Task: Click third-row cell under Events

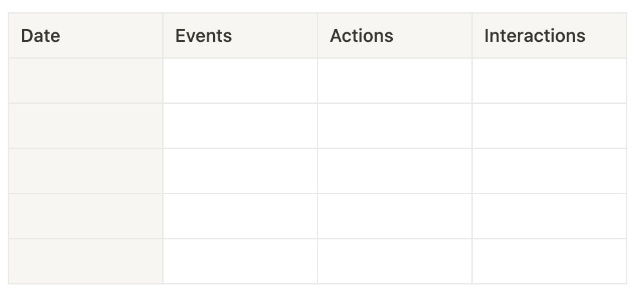Action: point(240,171)
